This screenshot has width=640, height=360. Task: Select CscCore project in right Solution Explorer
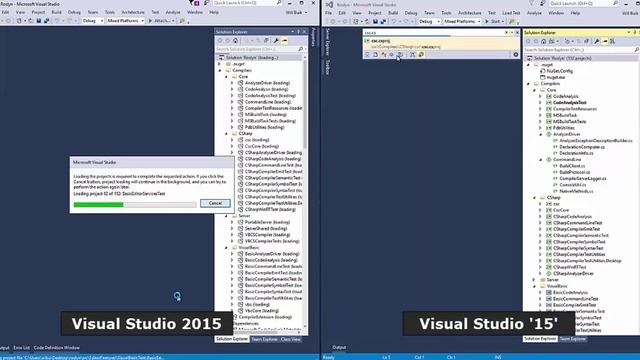tap(561, 210)
